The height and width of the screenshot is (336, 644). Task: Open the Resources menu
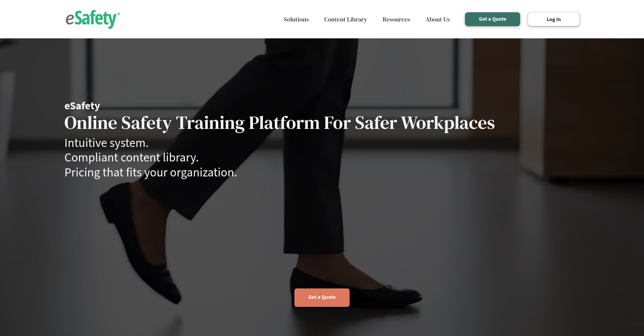click(x=396, y=19)
